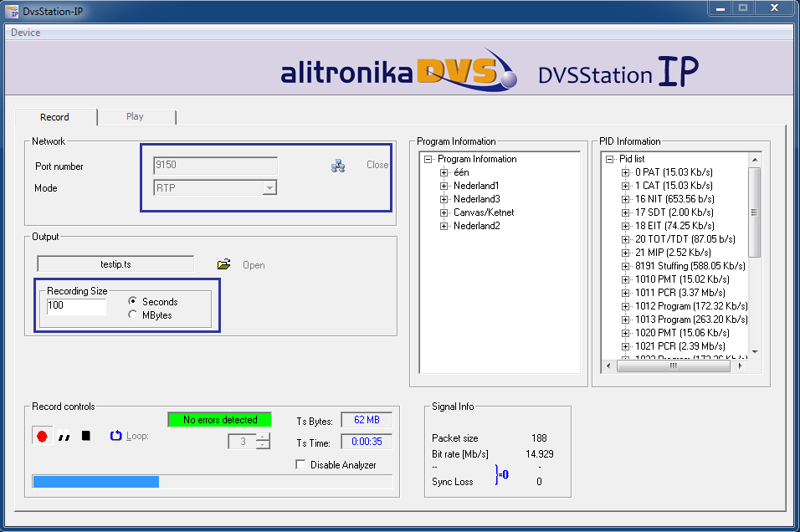This screenshot has height=532, width=800.
Task: Select the MBytes recording size option
Action: coord(133,315)
